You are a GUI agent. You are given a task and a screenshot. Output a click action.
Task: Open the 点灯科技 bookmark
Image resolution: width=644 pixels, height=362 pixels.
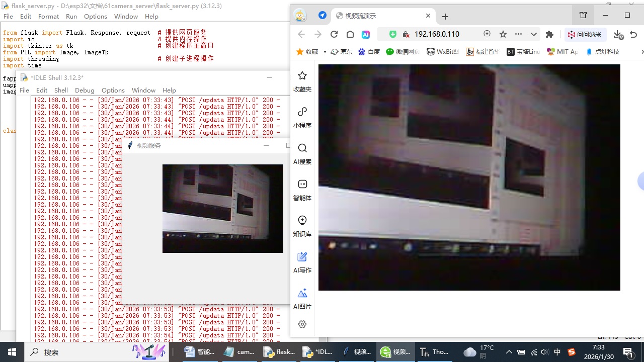[x=603, y=52]
